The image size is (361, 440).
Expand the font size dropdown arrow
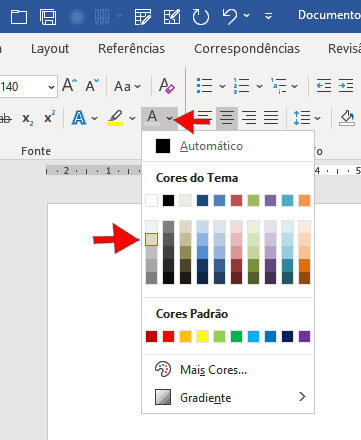pos(51,87)
